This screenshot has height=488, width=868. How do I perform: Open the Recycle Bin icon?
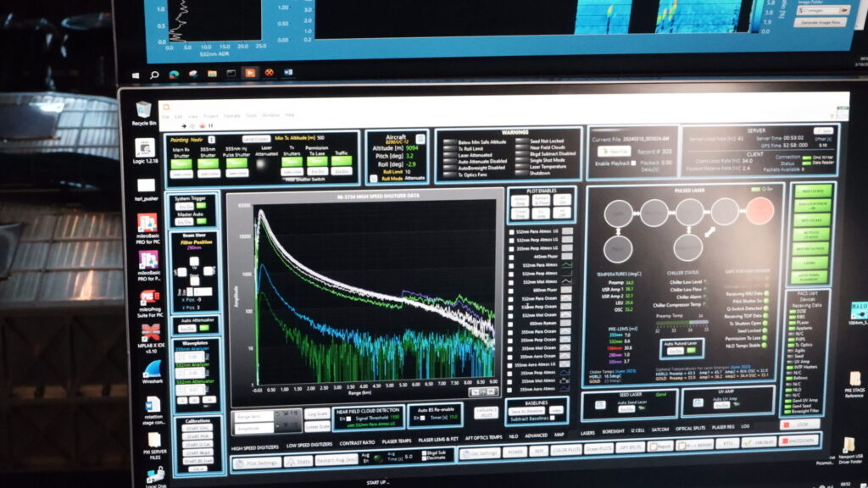143,110
